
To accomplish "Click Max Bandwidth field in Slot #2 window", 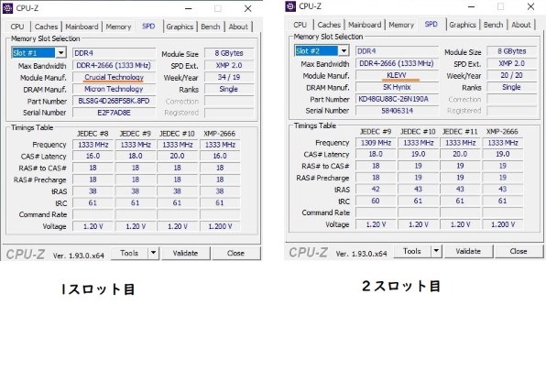I will coord(397,64).
